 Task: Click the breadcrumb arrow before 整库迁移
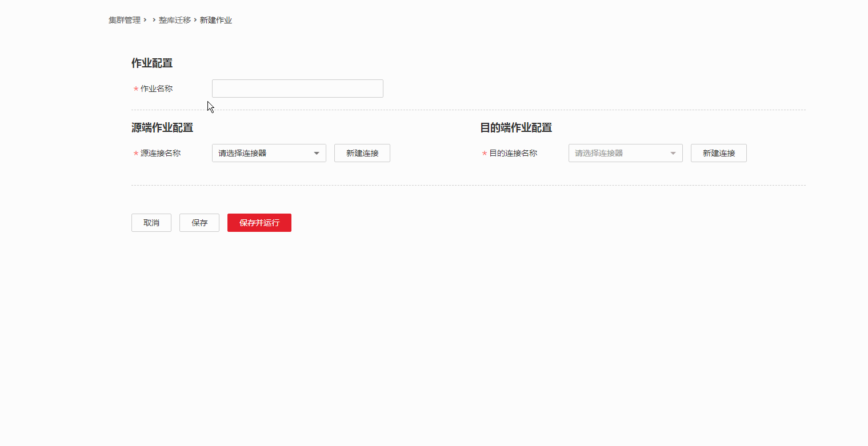tap(153, 19)
